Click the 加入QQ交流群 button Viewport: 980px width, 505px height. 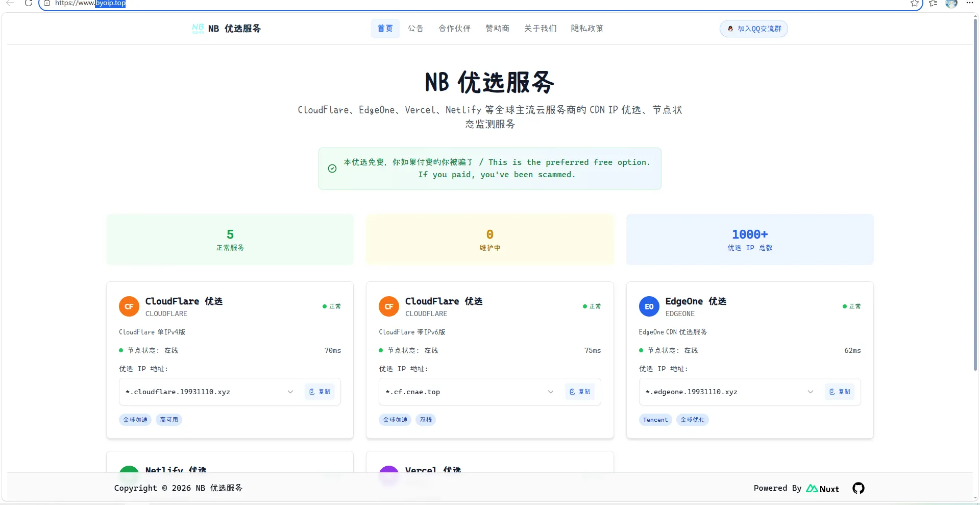[754, 29]
